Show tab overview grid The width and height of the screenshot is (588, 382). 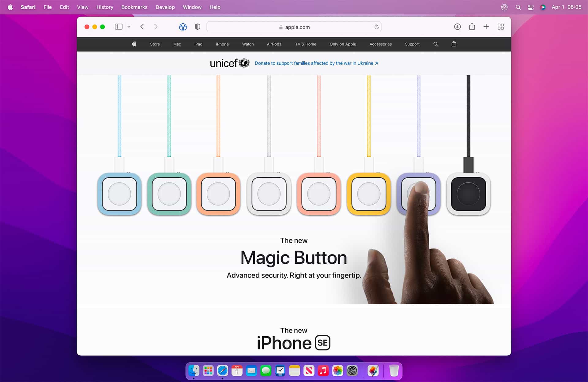coord(501,27)
